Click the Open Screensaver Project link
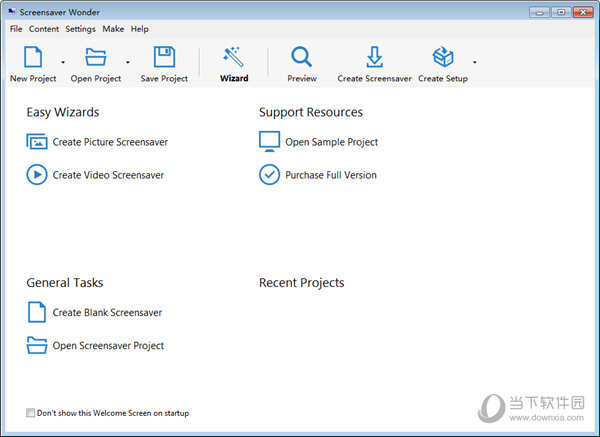This screenshot has height=437, width=600. 108,346
